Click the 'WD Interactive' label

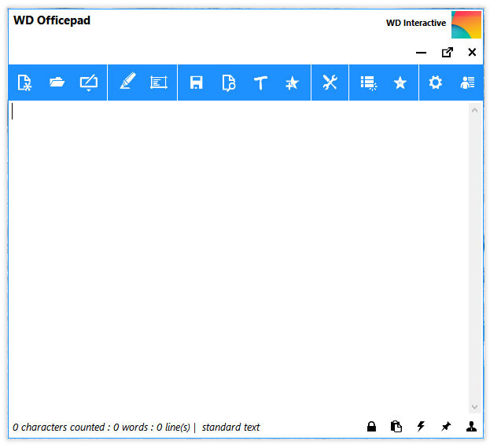pos(416,23)
